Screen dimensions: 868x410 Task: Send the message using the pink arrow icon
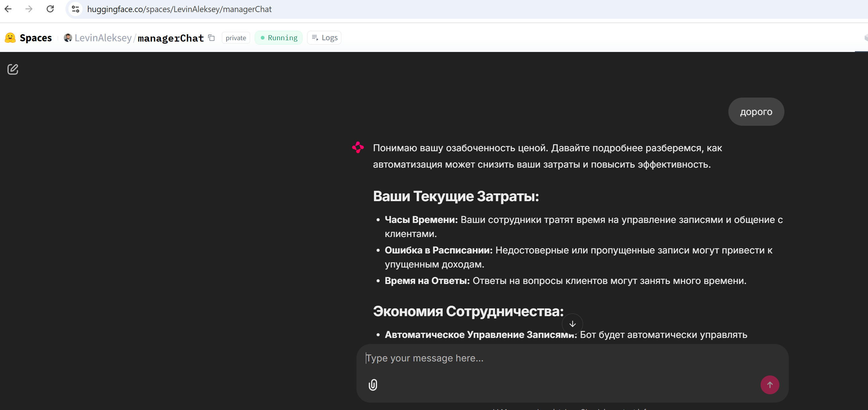(770, 385)
